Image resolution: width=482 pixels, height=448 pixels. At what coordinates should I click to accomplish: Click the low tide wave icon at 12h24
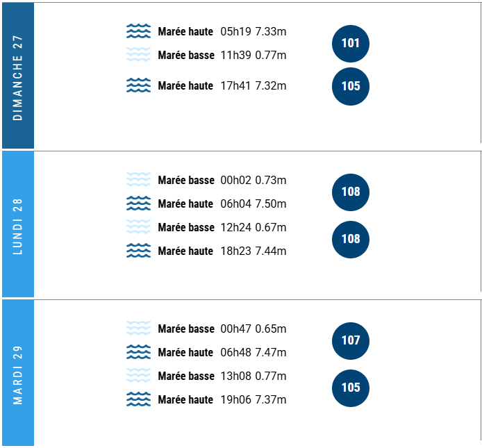point(138,227)
